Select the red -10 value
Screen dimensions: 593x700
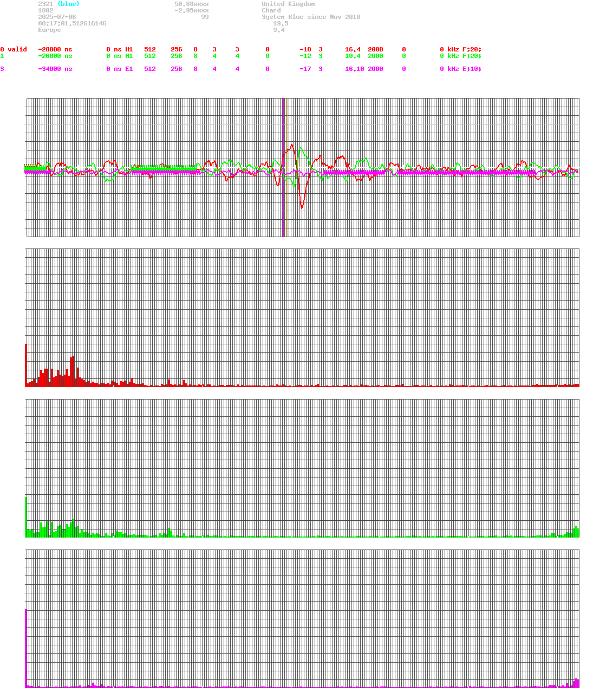coord(305,49)
